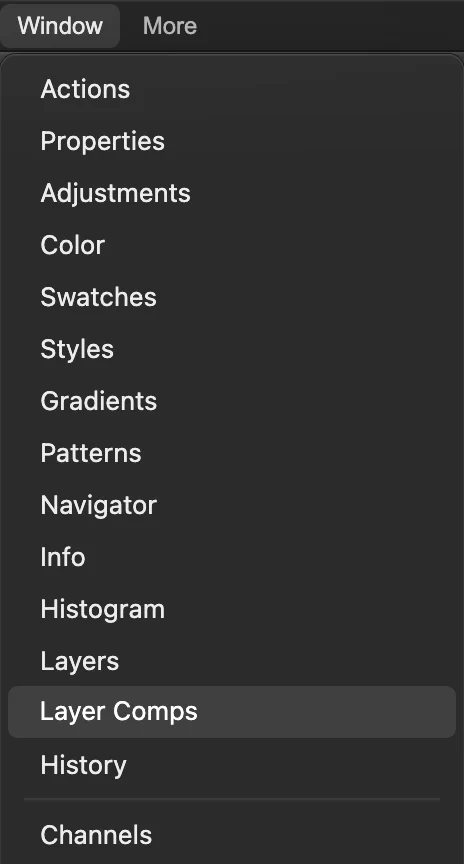464x864 pixels.
Task: Open the Color panel
Action: coord(232,245)
